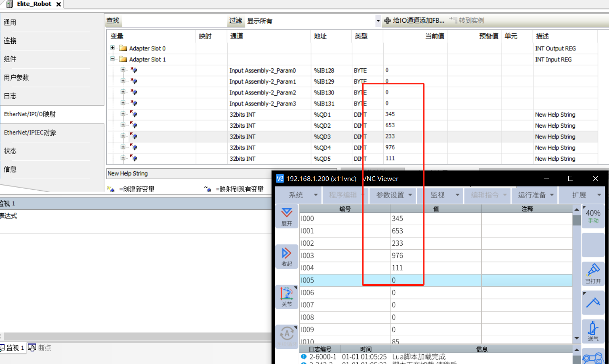This screenshot has width=609, height=364.
Task: Collapse the Adapter Slot 1 tree node
Action: (x=113, y=59)
